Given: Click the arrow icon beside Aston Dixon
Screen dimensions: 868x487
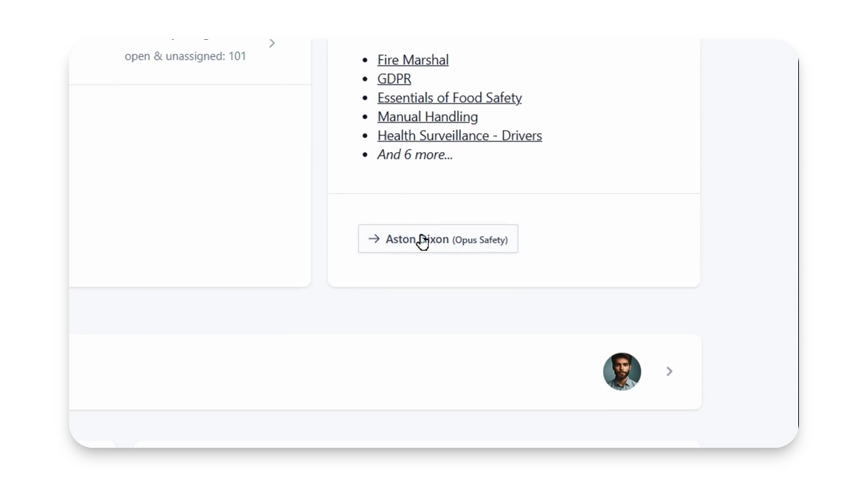Looking at the screenshot, I should point(374,239).
